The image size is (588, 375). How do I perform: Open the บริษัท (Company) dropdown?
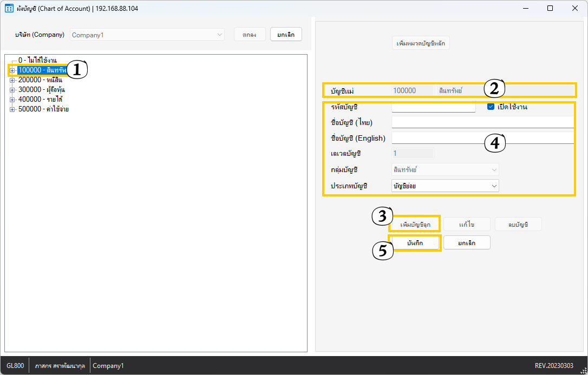coord(147,35)
